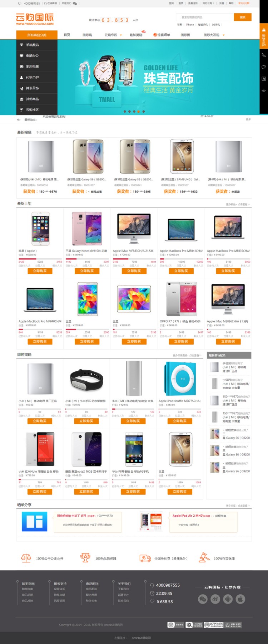
Task: Click 立即购买 under 三星 Galaxy Note4
Action: point(87,271)
